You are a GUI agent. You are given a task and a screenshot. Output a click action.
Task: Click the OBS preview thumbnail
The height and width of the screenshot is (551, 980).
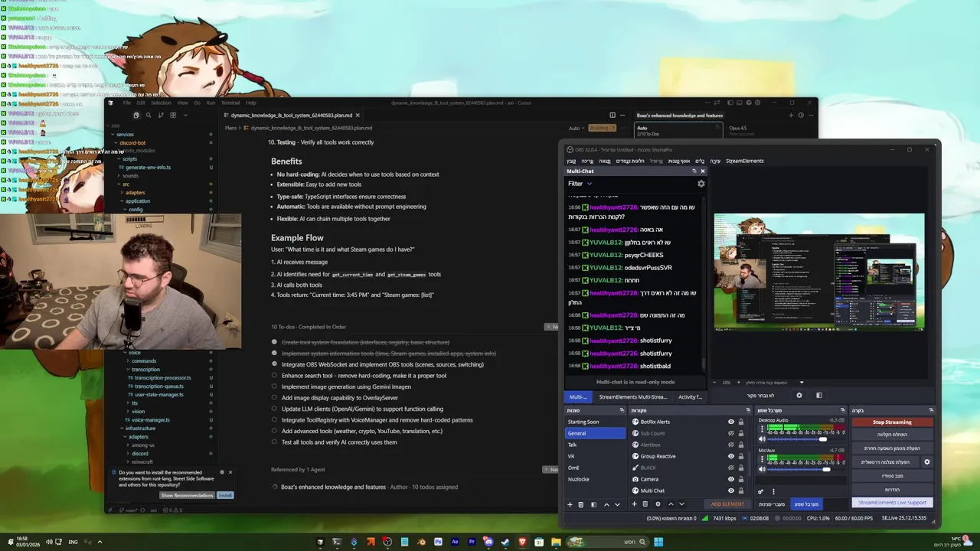pyautogui.click(x=819, y=272)
